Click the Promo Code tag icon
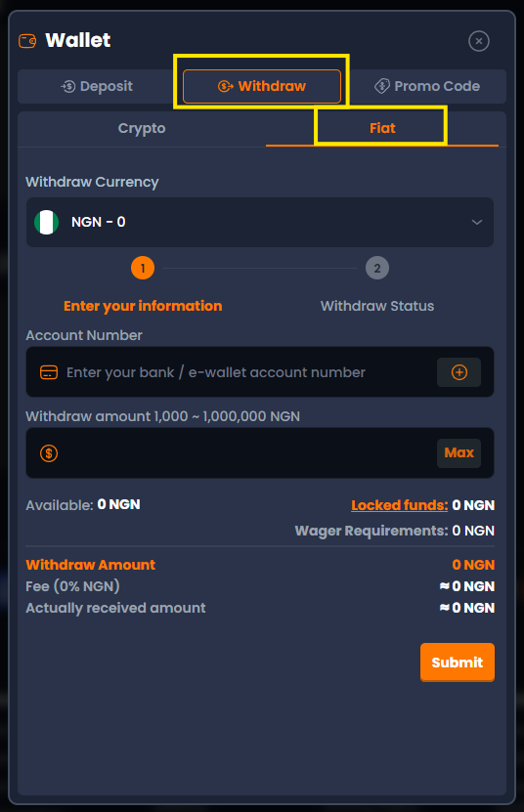Viewport: 524px width, 812px height. 382,86
